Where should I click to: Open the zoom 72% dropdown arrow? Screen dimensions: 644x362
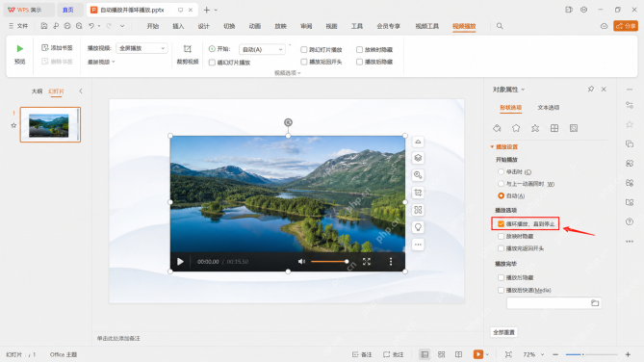pos(542,354)
